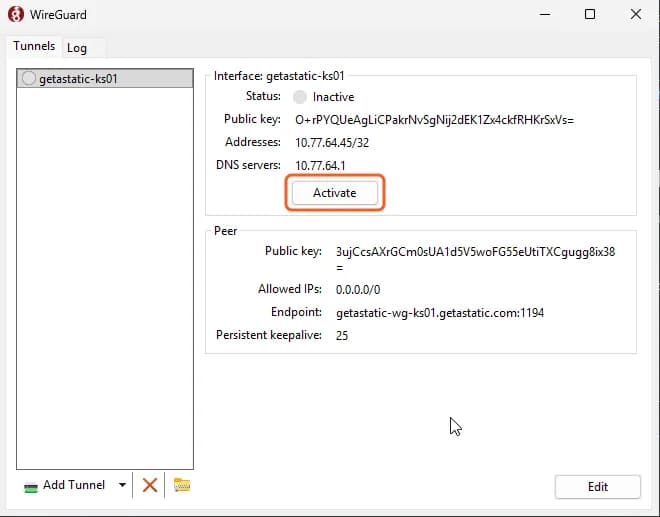Click the Inactive status text
660x517 pixels.
(x=333, y=97)
